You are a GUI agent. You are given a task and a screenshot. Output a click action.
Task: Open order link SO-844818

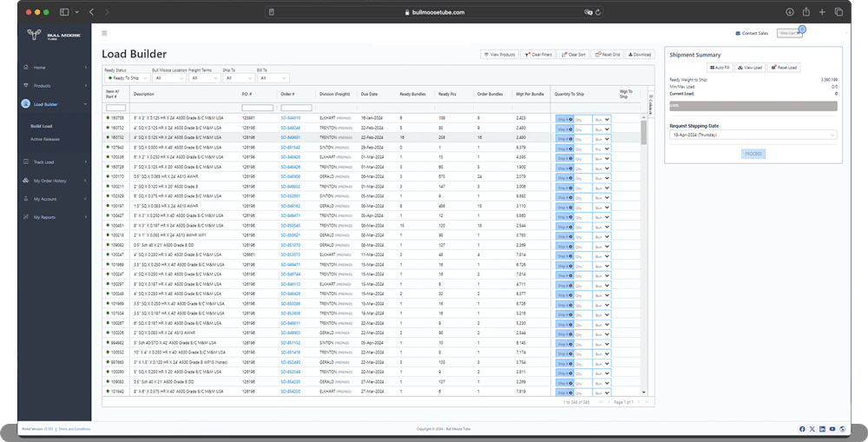pyautogui.click(x=290, y=117)
